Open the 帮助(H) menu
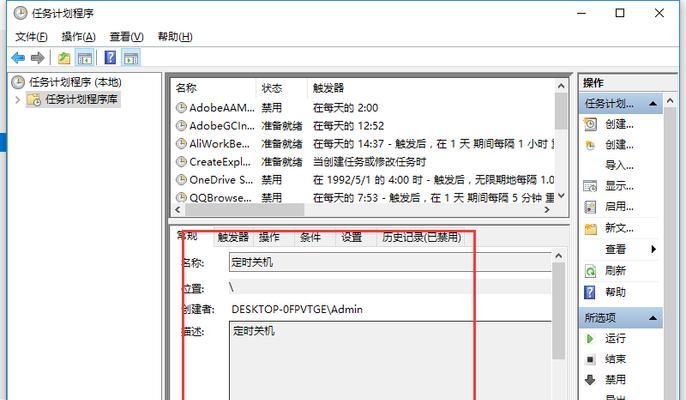Screen dimensions: 686x400 pos(175,37)
